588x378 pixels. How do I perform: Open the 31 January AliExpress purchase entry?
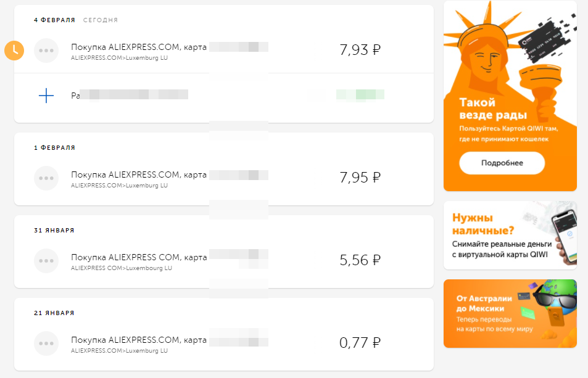[x=224, y=261]
